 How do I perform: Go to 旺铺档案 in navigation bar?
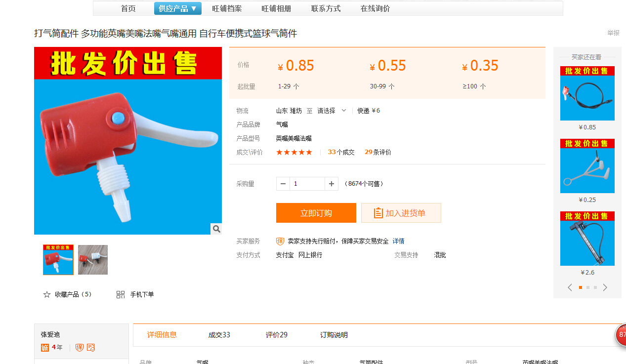tap(227, 8)
